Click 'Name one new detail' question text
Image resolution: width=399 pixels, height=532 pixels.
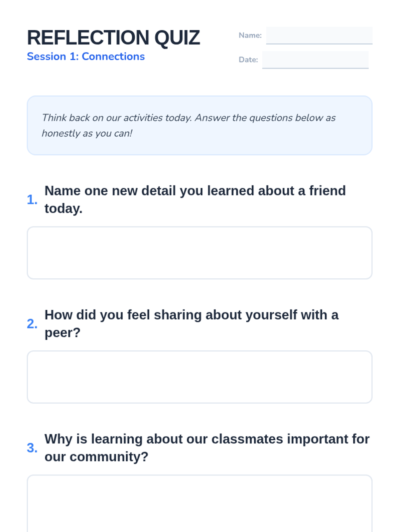(195, 191)
